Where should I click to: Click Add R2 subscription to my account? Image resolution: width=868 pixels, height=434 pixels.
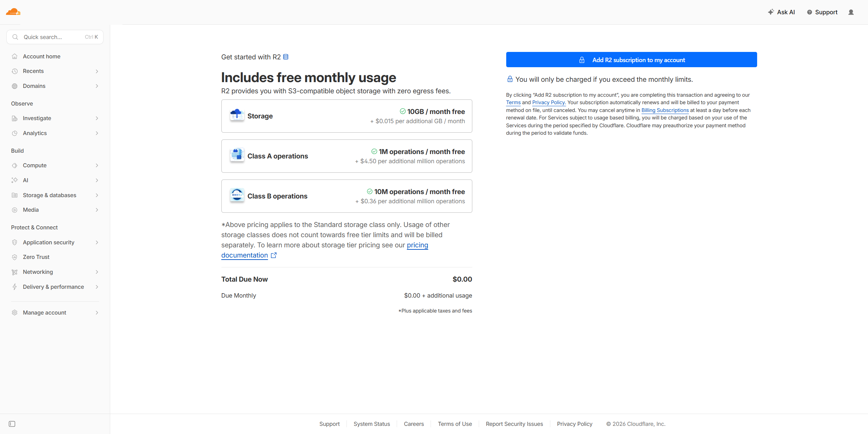631,60
